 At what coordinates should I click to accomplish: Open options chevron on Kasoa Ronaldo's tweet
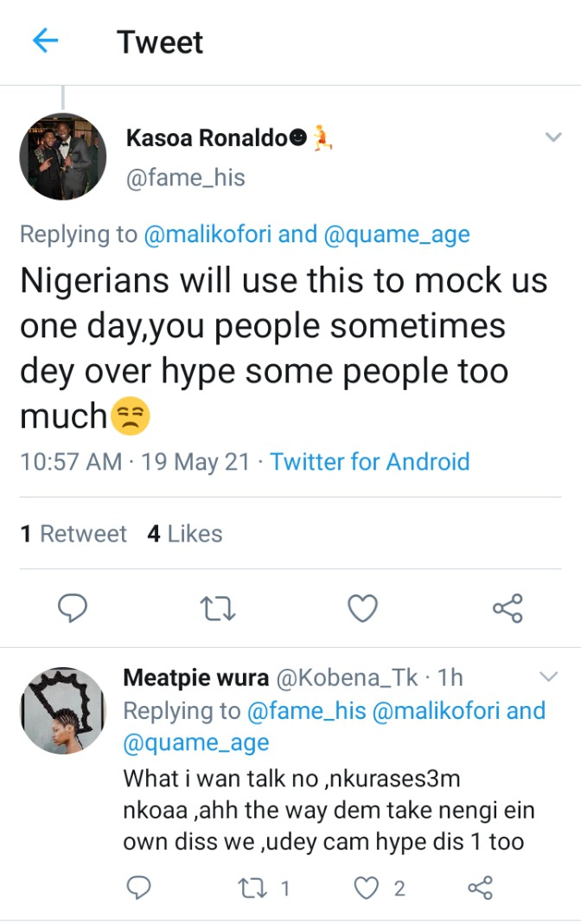click(x=553, y=138)
